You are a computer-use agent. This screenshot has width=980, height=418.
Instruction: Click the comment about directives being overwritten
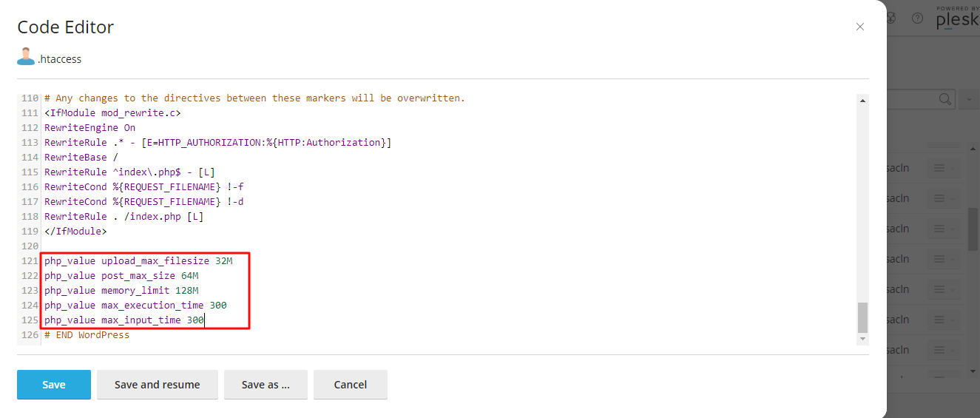254,98
